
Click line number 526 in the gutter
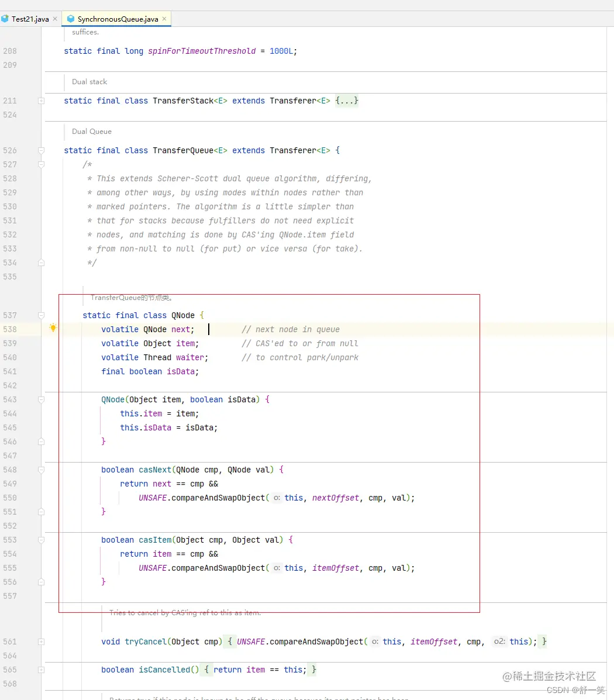10,150
